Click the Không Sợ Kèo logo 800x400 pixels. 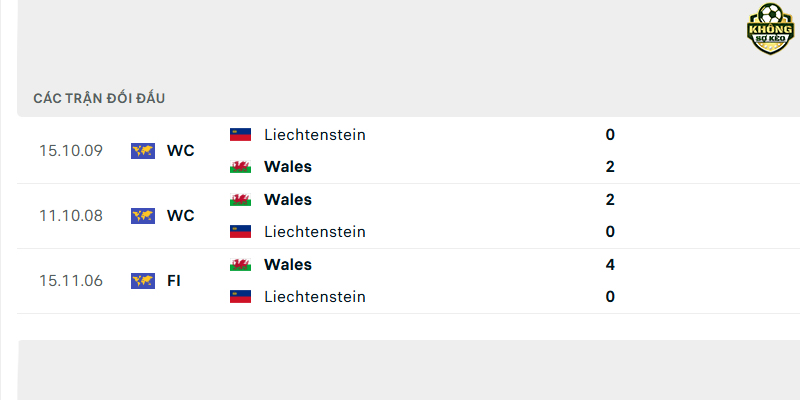click(770, 29)
